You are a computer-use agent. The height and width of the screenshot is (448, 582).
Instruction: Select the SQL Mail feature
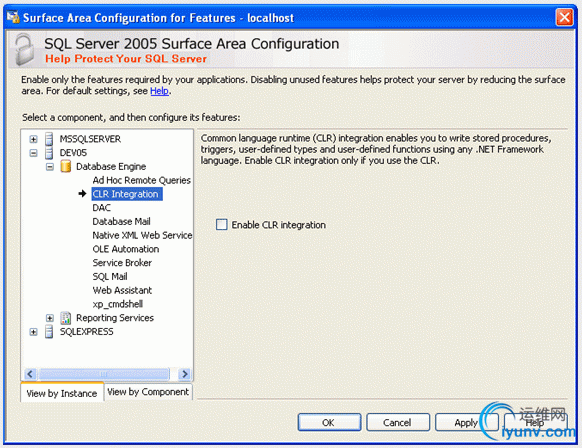click(x=110, y=277)
